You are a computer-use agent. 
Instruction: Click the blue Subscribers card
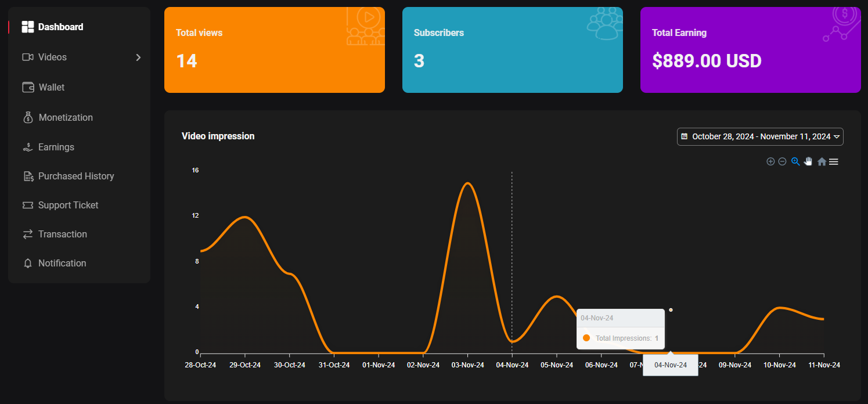click(x=512, y=50)
